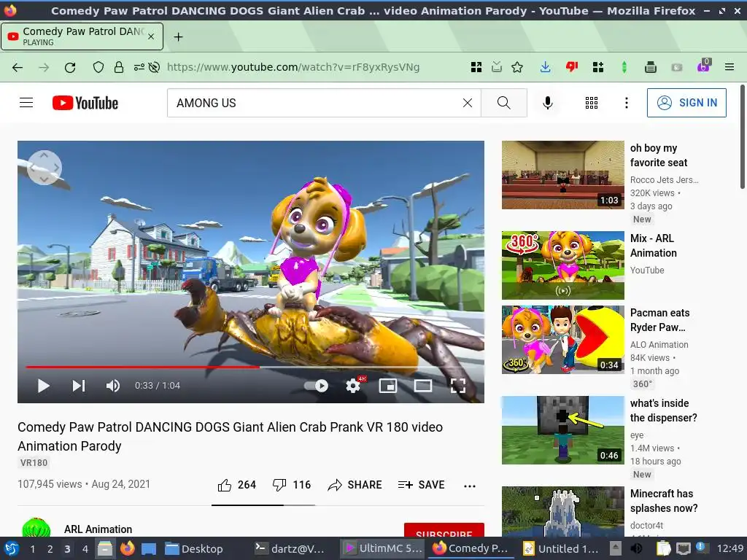Open the Mix - ARL Animation thumbnail
This screenshot has height=560, width=747.
[x=563, y=265]
